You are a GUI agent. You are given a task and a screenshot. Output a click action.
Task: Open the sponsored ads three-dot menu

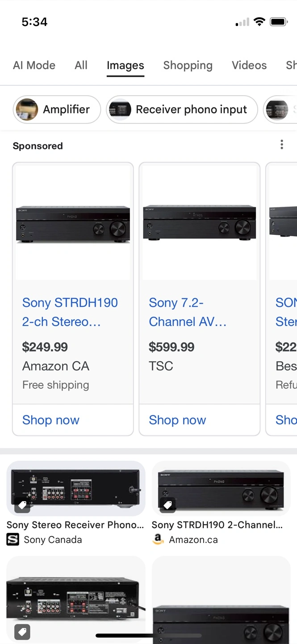pos(281,144)
